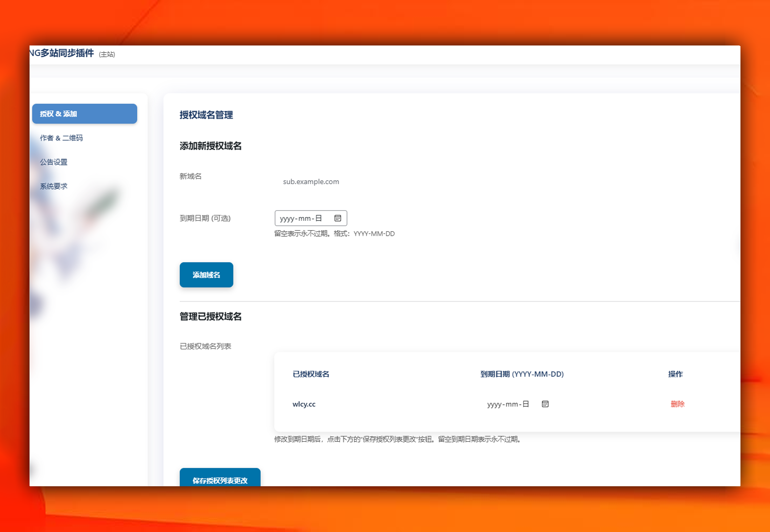
Task: Click the NG多站同步插件 page title
Action: click(62, 53)
